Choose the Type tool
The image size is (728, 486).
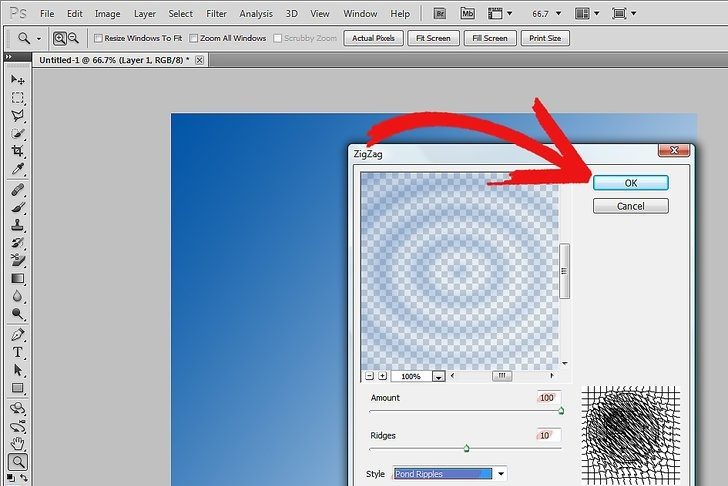18,352
